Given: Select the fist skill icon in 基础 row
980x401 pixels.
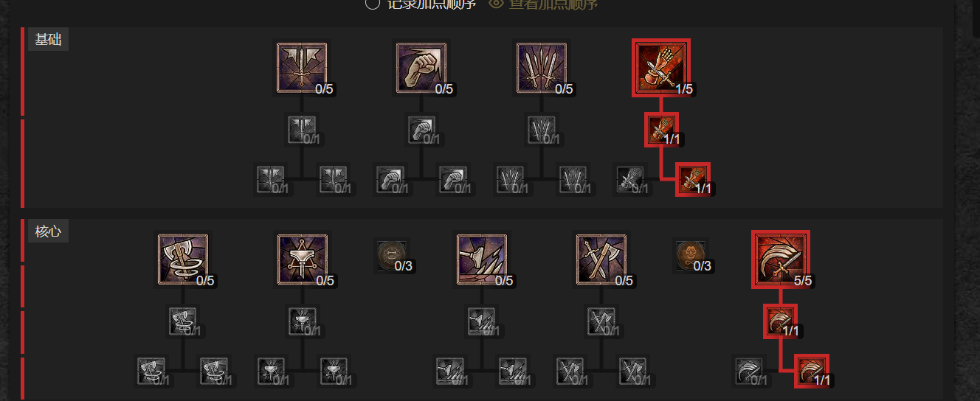Looking at the screenshot, I should coord(421,68).
